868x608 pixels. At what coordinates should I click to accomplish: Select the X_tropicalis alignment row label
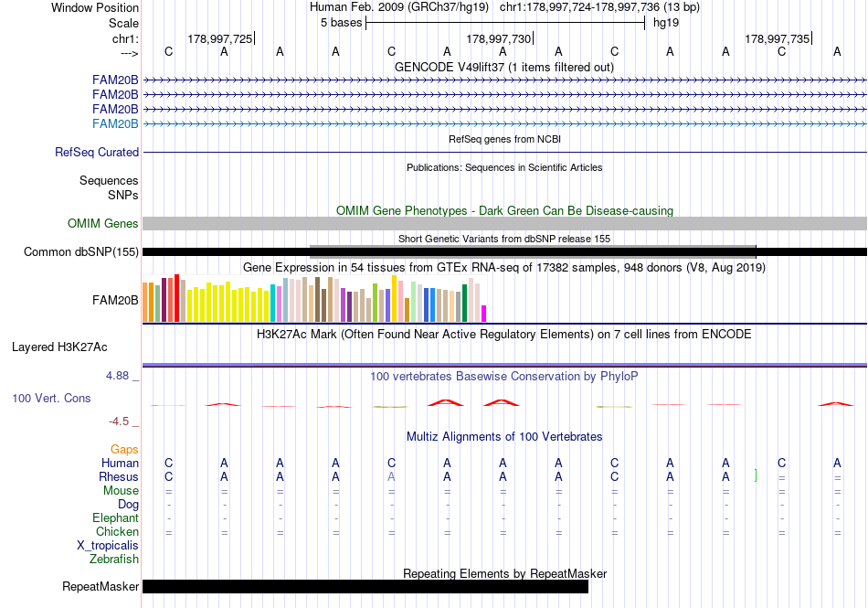pyautogui.click(x=108, y=546)
